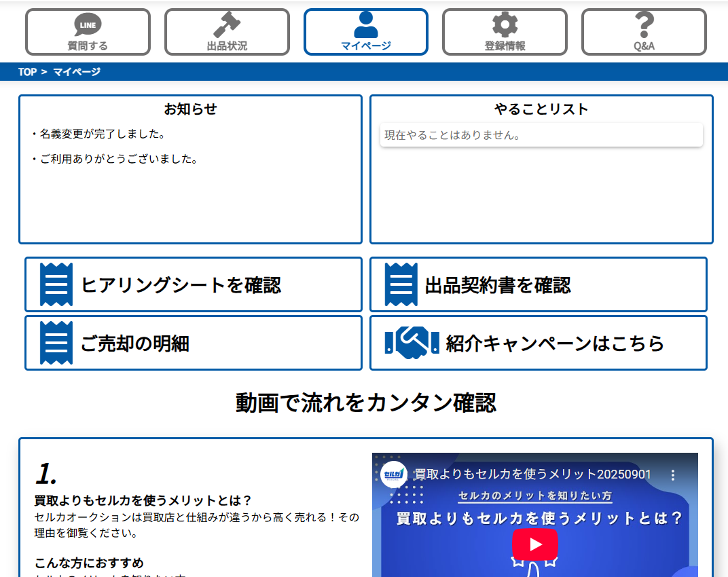Click the receipt icon beside 出品契約書を確認
The image size is (728, 577).
[401, 284]
